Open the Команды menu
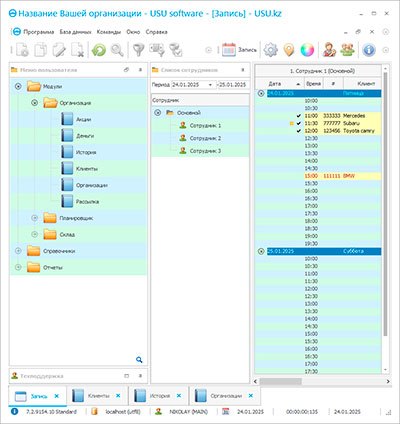This screenshot has width=400, height=424. click(x=109, y=32)
